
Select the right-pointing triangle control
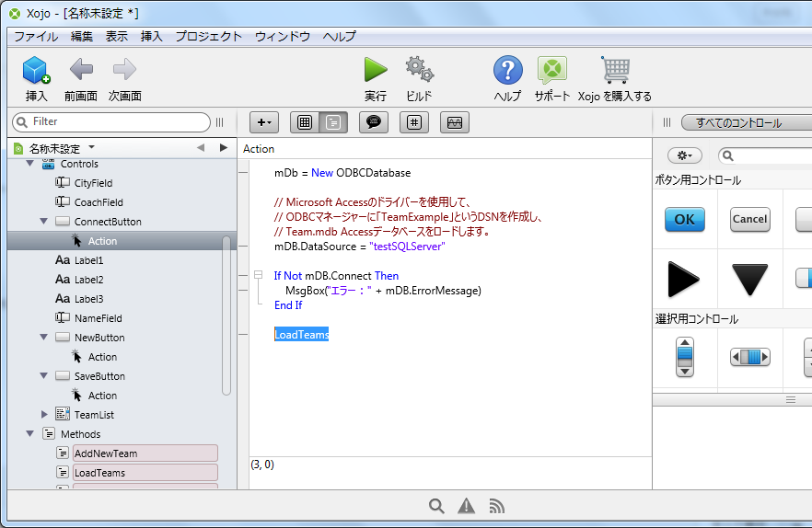(683, 280)
